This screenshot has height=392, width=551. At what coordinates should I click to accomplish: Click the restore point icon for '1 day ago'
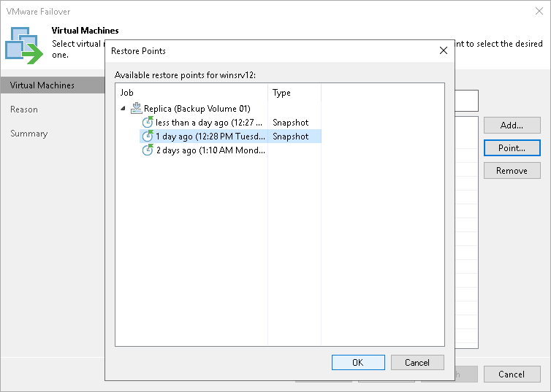pyautogui.click(x=148, y=137)
